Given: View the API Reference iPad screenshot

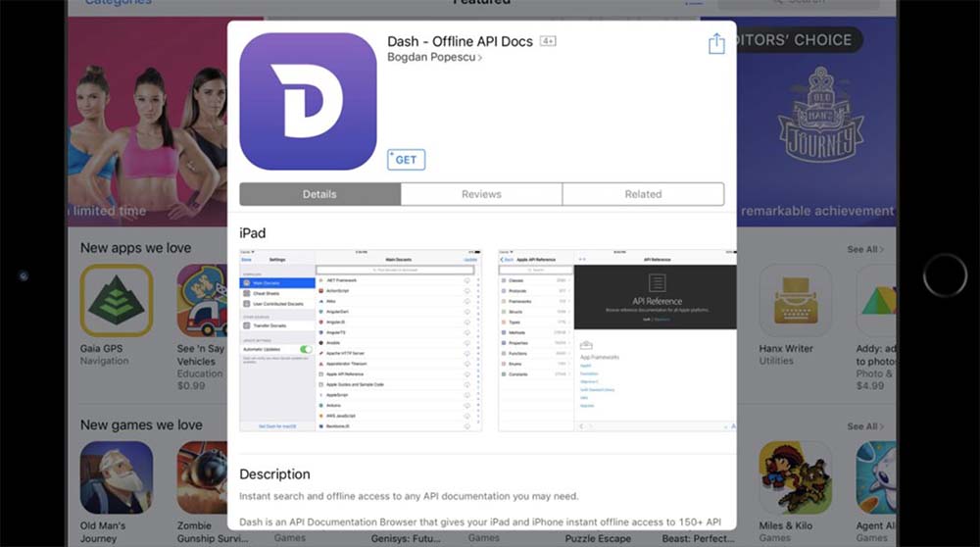Looking at the screenshot, I should pyautogui.click(x=616, y=340).
